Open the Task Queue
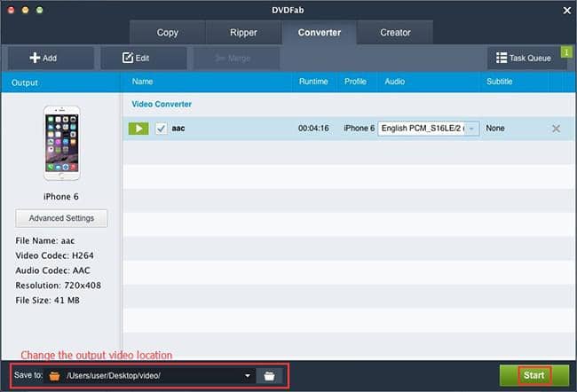The height and width of the screenshot is (392, 577). (524, 58)
